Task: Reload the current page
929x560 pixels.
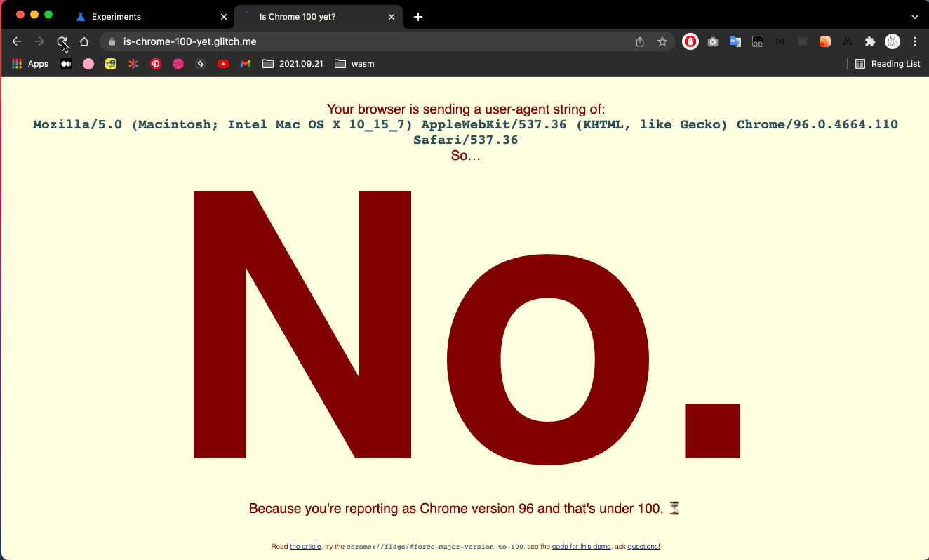Action: (62, 41)
